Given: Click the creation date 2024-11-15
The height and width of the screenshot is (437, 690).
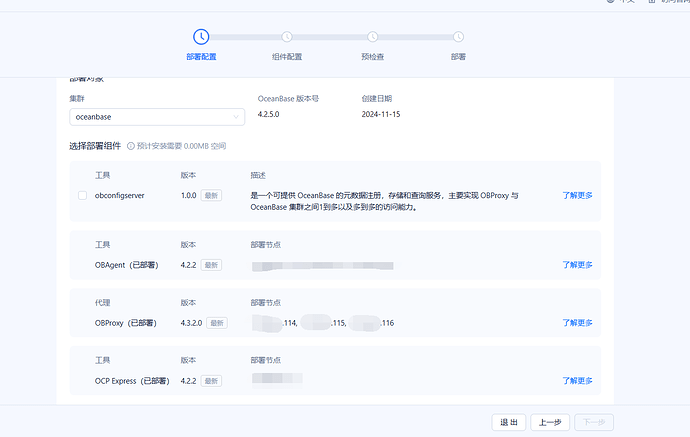Looking at the screenshot, I should pyautogui.click(x=381, y=114).
